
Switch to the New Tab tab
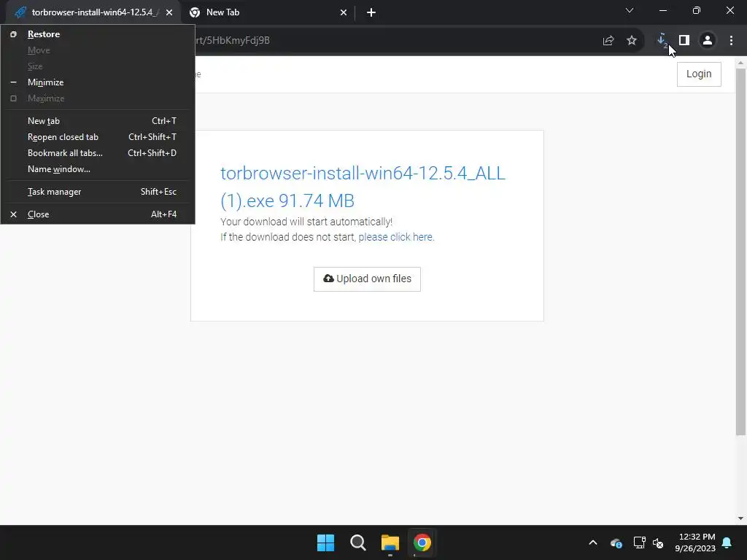pos(268,12)
